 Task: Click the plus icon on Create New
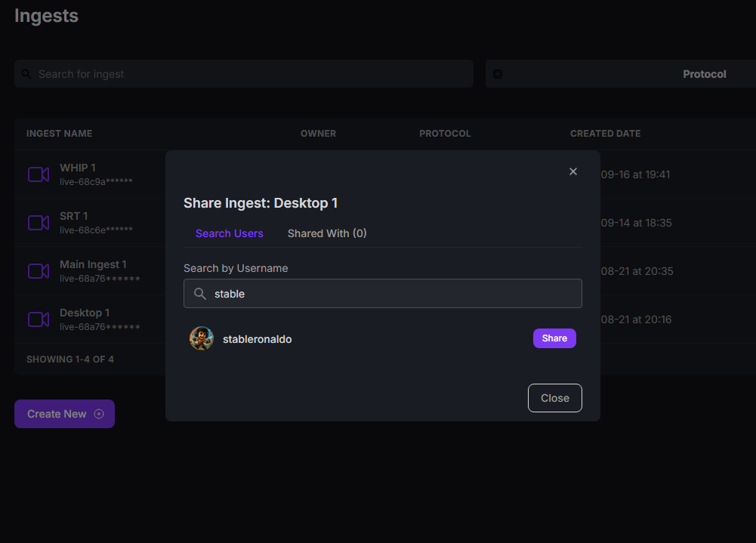(x=99, y=414)
